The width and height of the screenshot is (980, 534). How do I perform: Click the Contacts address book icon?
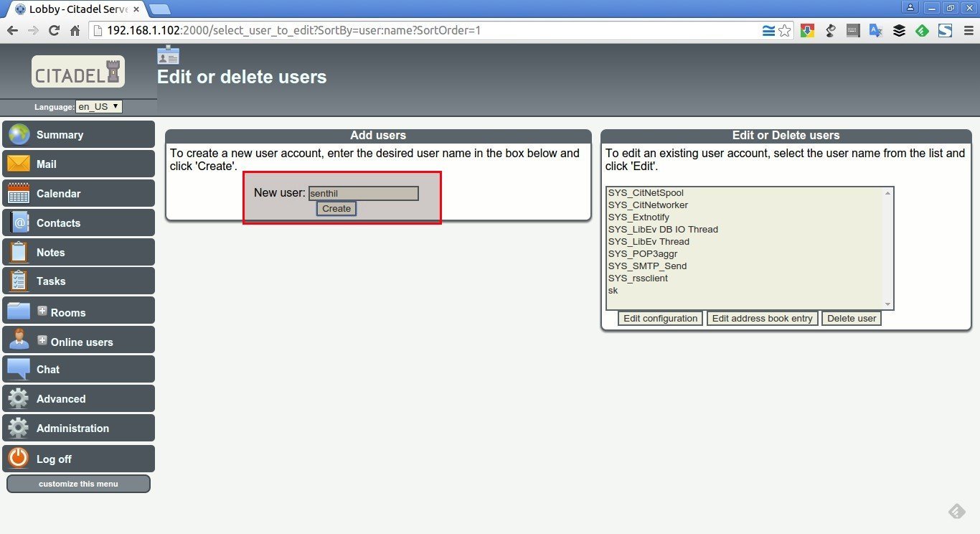19,222
